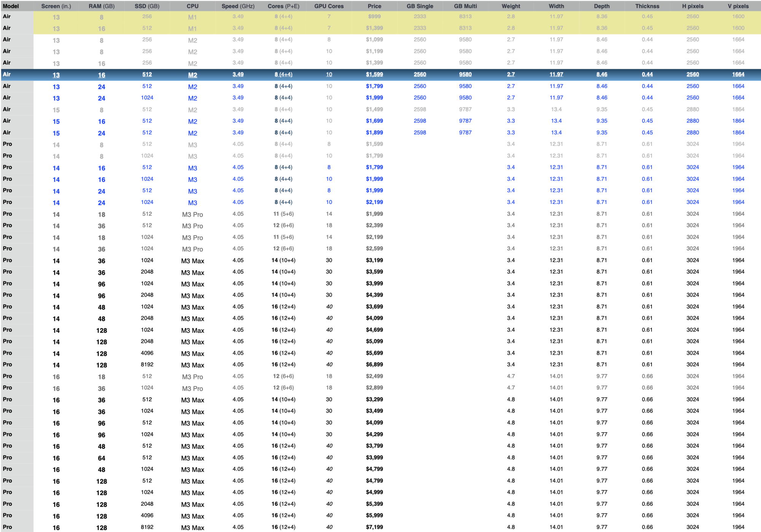Select the Thicknss column header
The height and width of the screenshot is (532, 761).
(647, 6)
